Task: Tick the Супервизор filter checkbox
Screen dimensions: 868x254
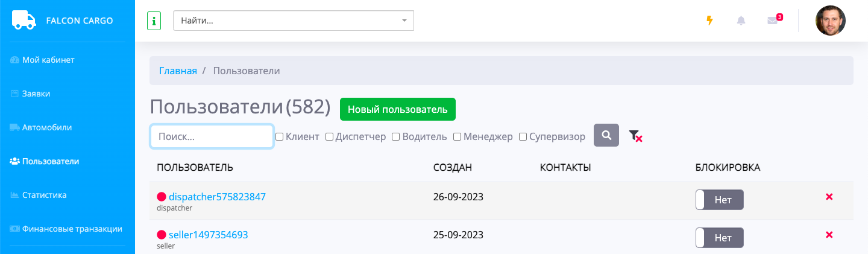Action: pyautogui.click(x=523, y=137)
